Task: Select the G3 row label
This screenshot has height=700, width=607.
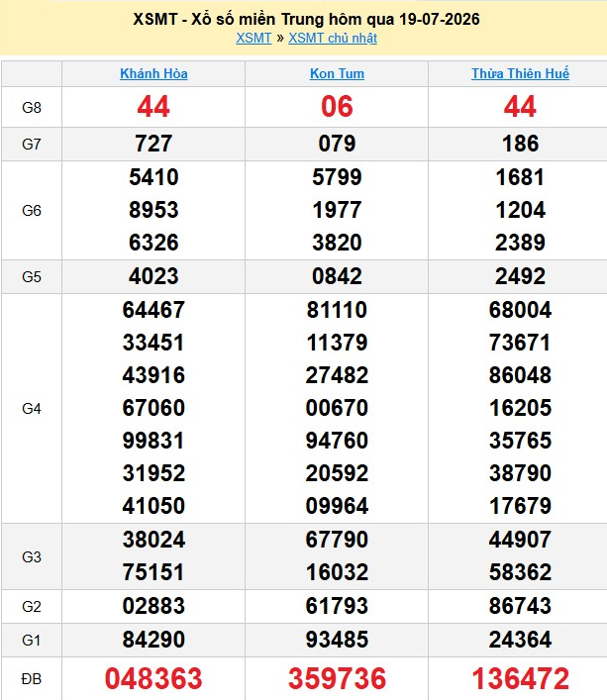Action: pyautogui.click(x=32, y=556)
